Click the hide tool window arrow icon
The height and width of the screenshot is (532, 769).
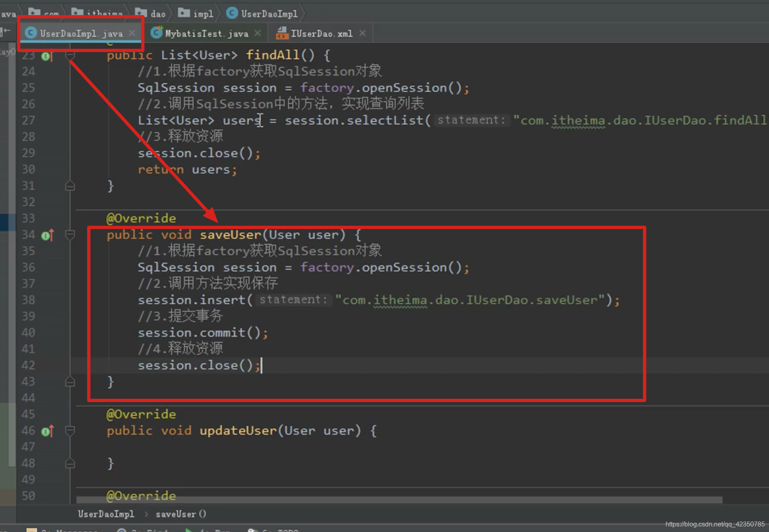point(6,31)
